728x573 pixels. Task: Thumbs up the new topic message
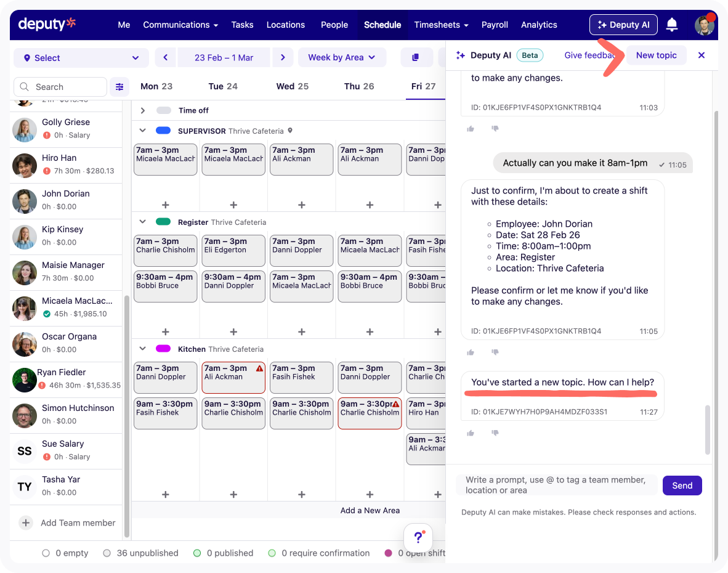[471, 433]
